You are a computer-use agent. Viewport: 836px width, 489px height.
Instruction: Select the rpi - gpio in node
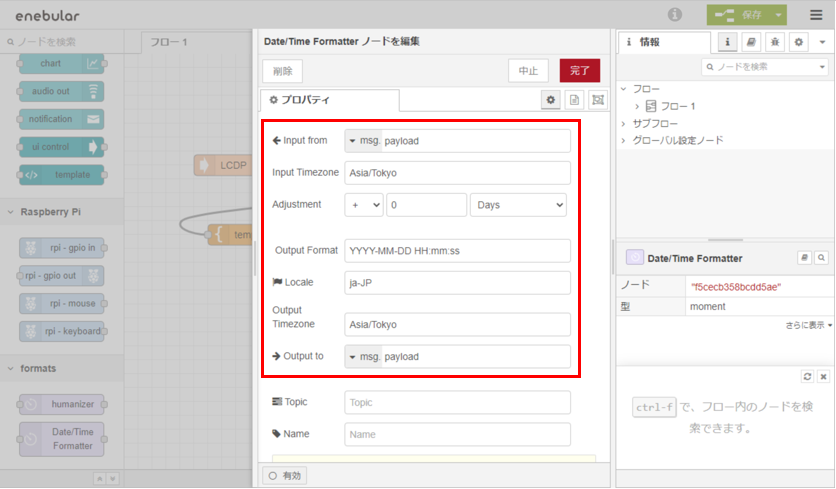click(x=61, y=248)
